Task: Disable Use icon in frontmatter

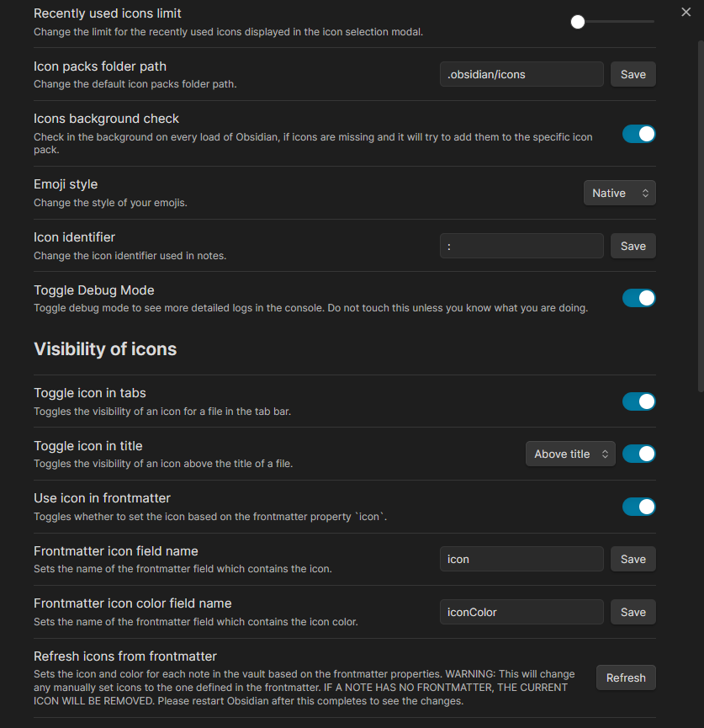Action: [638, 507]
